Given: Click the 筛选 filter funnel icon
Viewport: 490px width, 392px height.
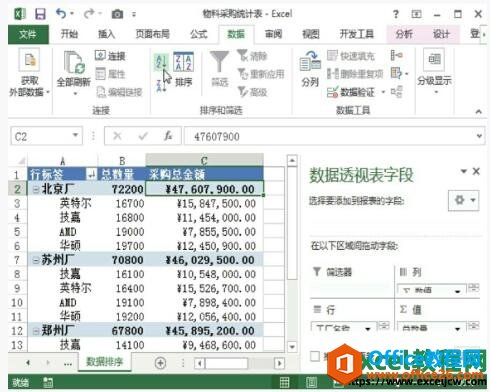Looking at the screenshot, I should pyautogui.click(x=219, y=68).
